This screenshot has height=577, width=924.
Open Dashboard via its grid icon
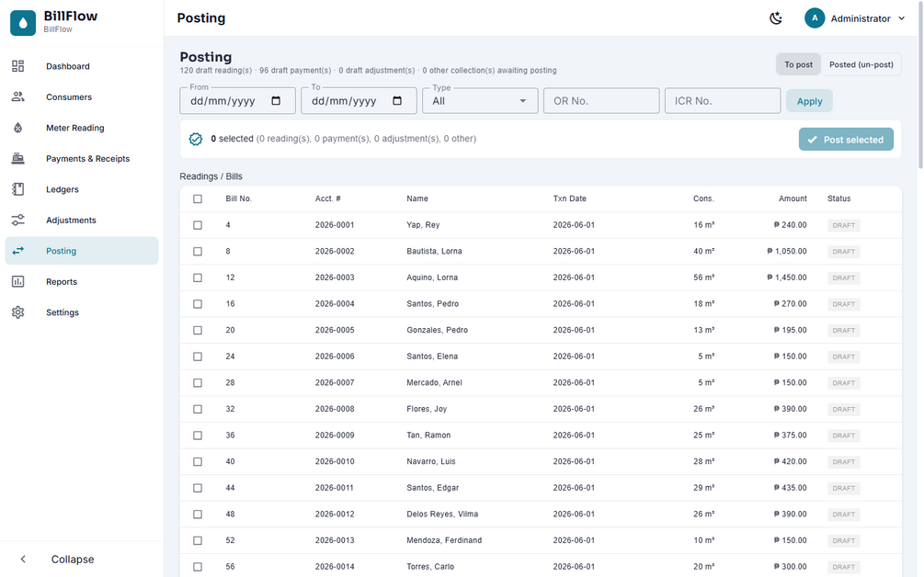18,66
